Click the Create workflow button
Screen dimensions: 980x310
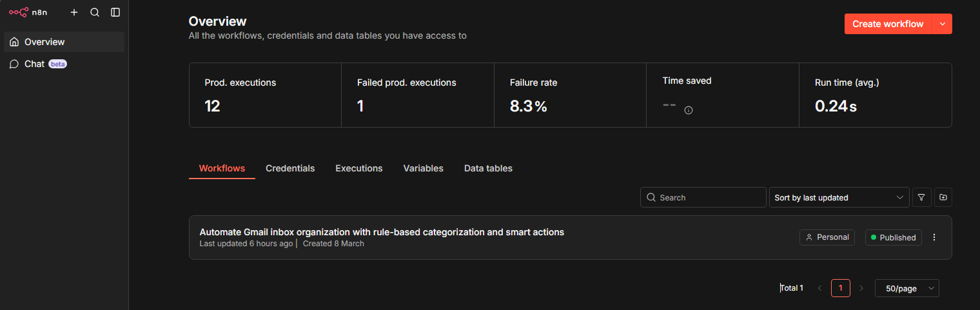(x=888, y=24)
